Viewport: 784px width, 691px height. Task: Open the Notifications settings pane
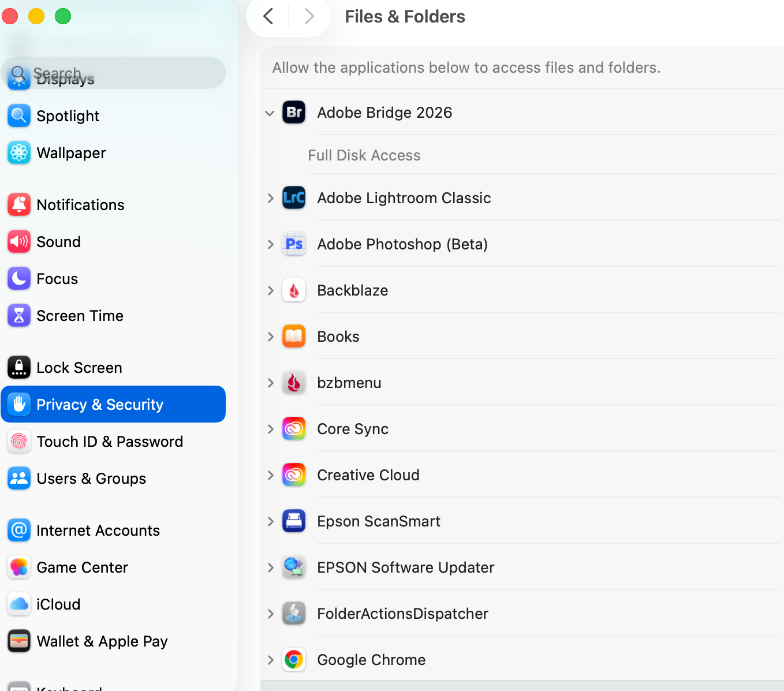point(80,205)
